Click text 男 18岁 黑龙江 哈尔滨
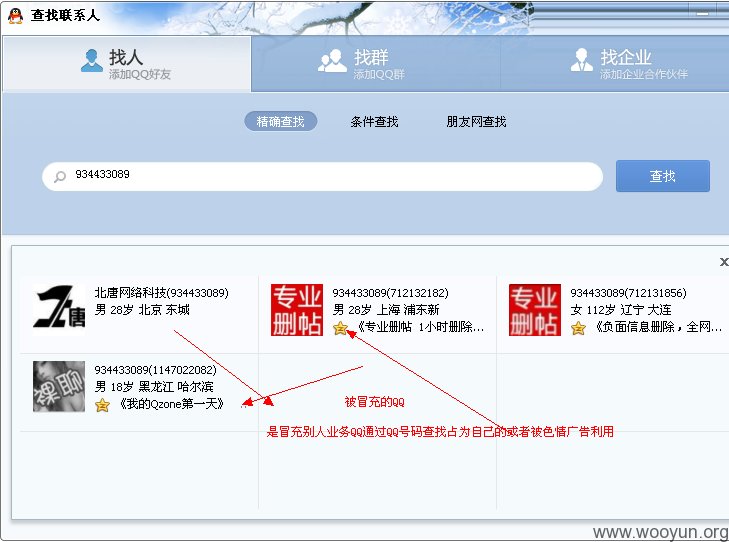The width and height of the screenshot is (729, 542). (x=154, y=386)
